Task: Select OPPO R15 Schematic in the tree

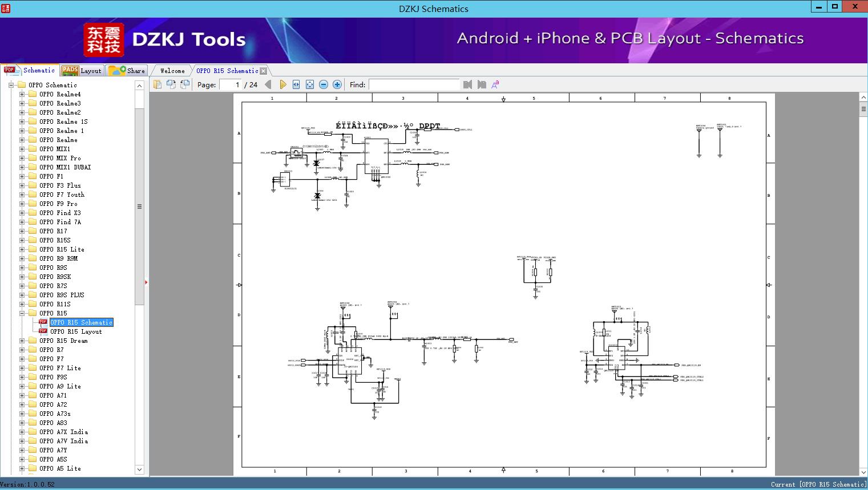Action: (x=82, y=322)
